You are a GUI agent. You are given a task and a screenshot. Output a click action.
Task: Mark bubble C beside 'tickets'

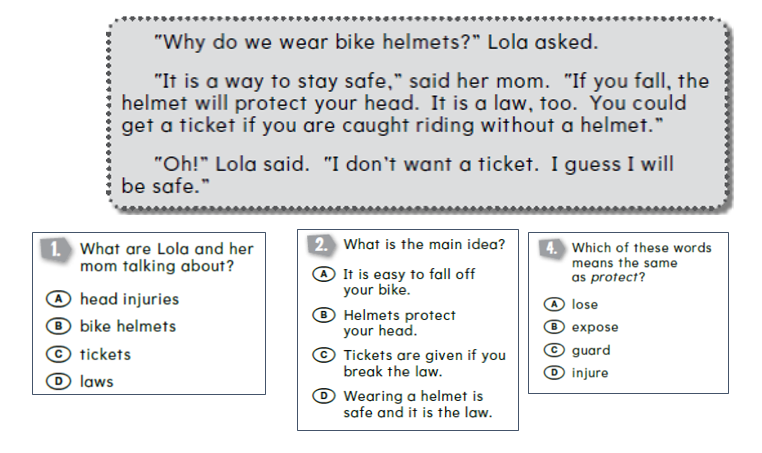[x=59, y=354]
